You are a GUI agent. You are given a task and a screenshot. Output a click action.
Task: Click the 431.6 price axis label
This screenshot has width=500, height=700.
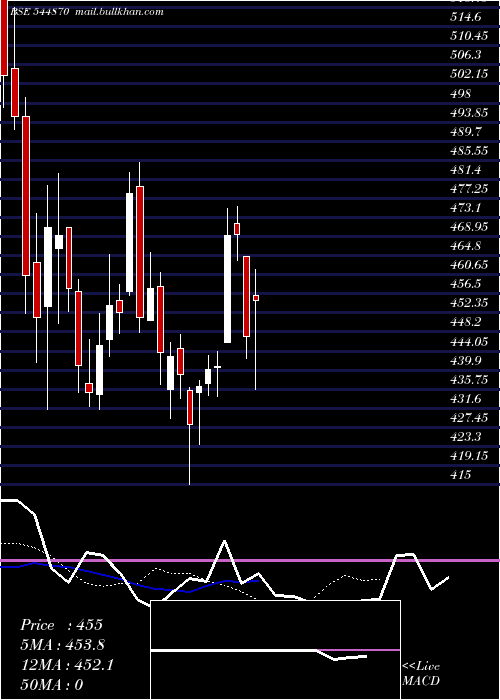pos(465,398)
